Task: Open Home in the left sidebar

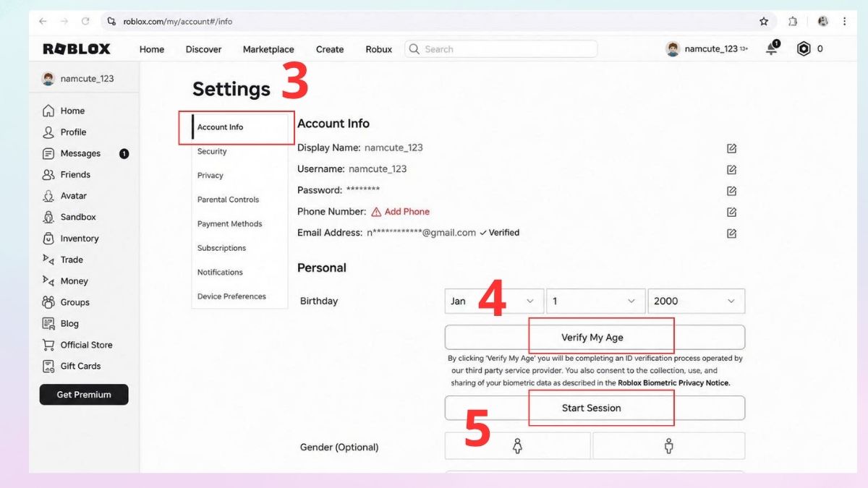Action: point(64,111)
